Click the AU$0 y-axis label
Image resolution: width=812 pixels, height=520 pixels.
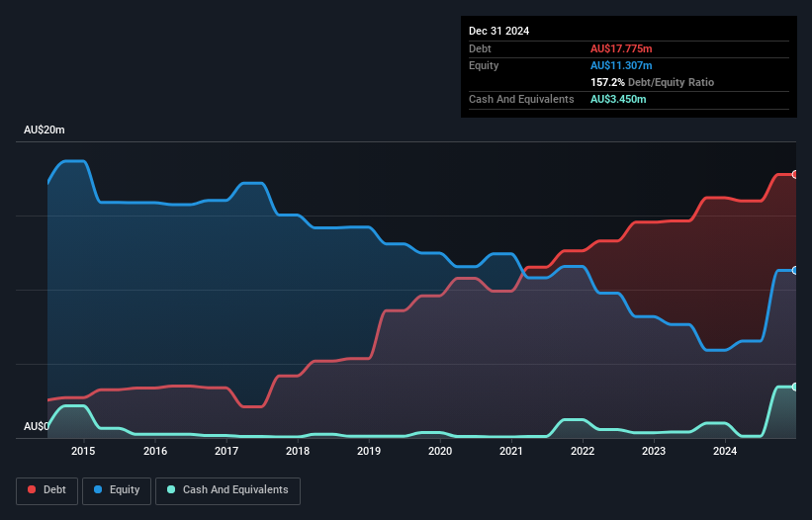[x=37, y=426]
